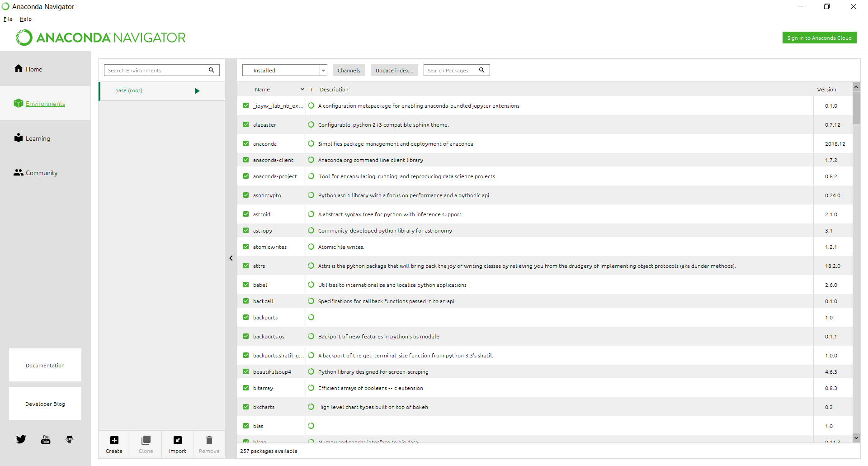Sort packages by the Name column arrow
Screen dimensions: 868x466
click(302, 90)
